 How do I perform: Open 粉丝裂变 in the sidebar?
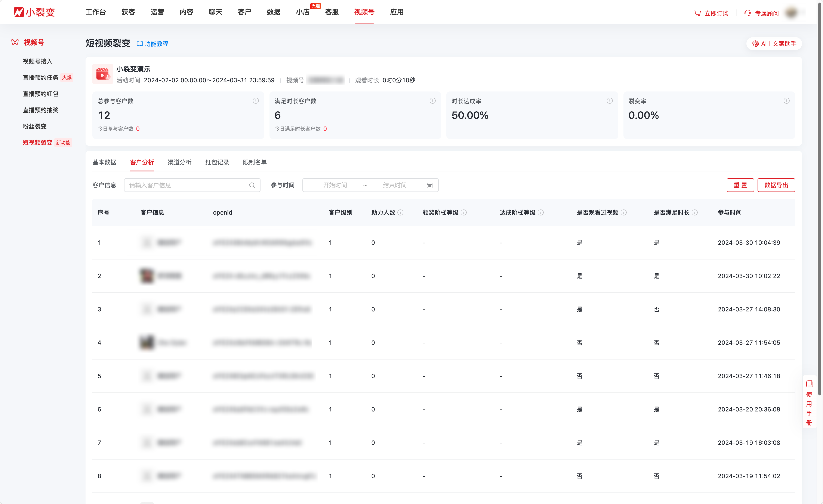pos(34,126)
